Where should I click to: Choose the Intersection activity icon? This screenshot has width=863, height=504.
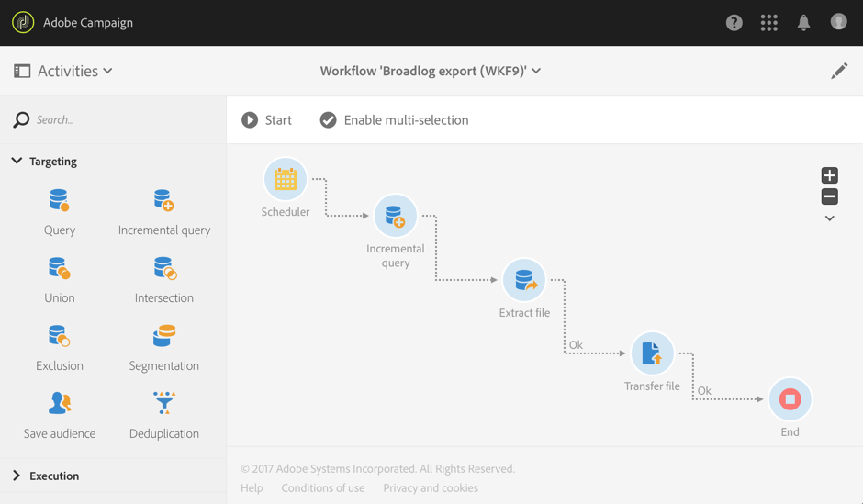(163, 269)
